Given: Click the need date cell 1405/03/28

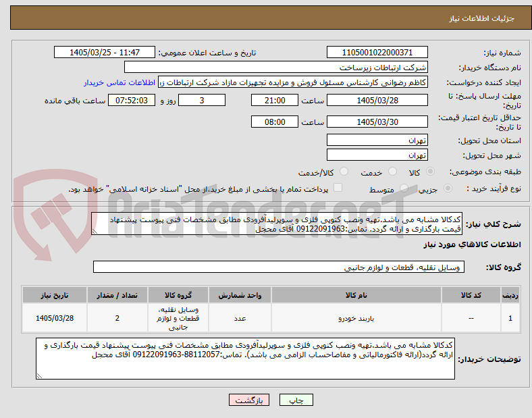Looking at the screenshot, I should (x=55, y=318).
